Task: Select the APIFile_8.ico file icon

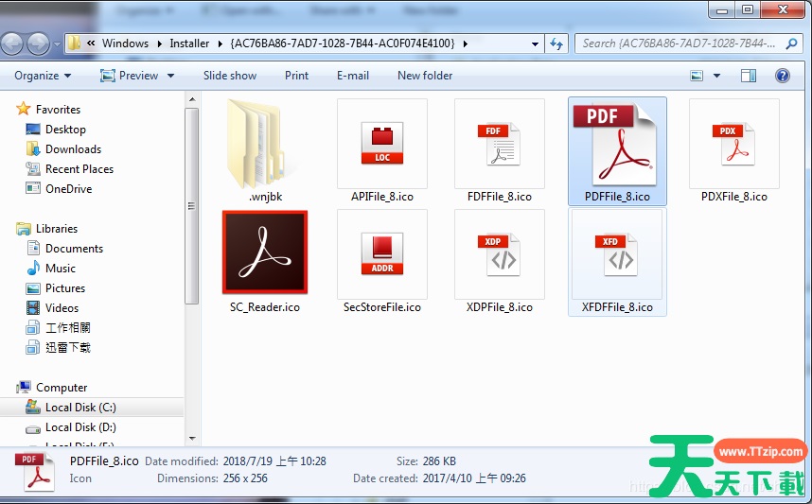Action: (381, 145)
